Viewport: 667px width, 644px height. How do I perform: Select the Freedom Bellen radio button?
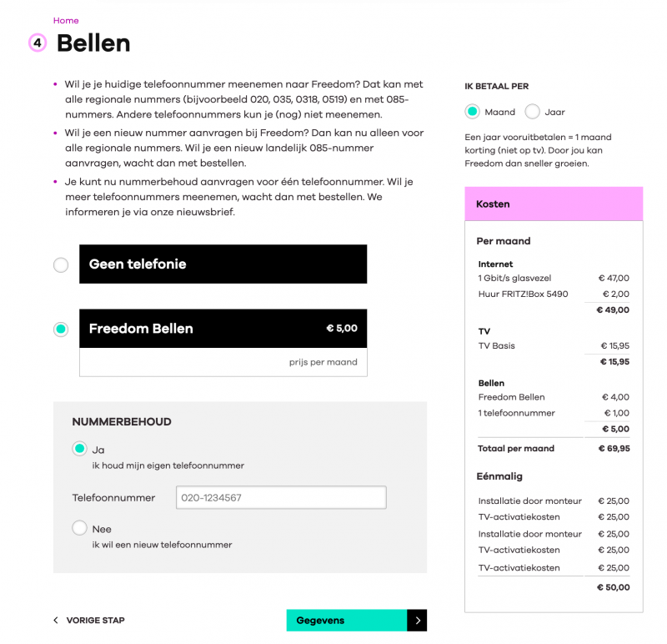point(61,329)
